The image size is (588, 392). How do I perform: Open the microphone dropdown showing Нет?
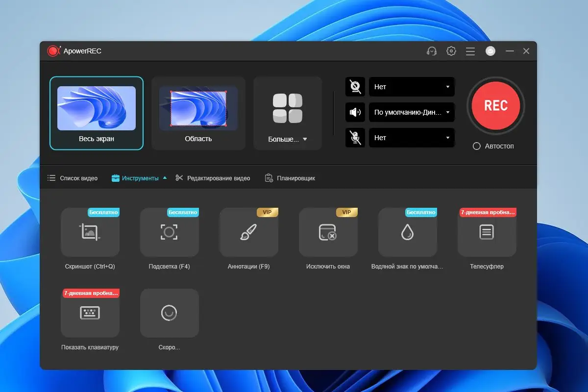click(x=412, y=138)
